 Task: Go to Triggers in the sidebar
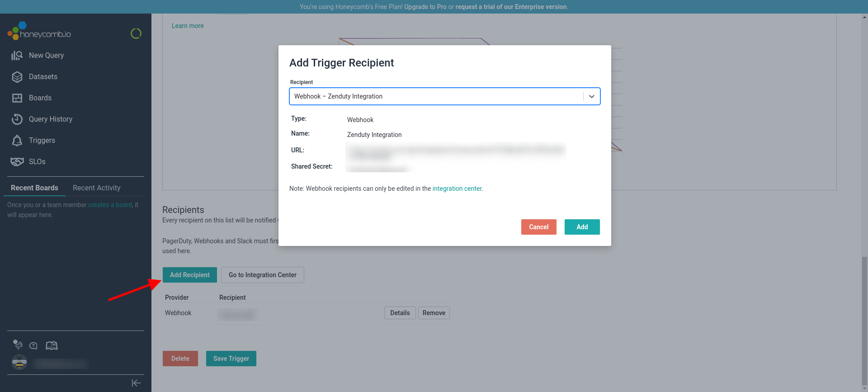(42, 140)
